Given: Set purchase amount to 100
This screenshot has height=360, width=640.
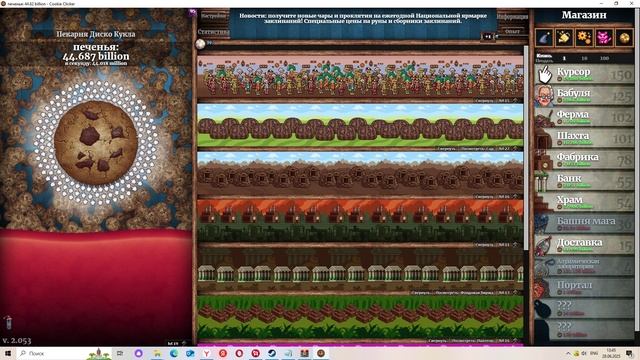Looking at the screenshot, I should pyautogui.click(x=604, y=58).
